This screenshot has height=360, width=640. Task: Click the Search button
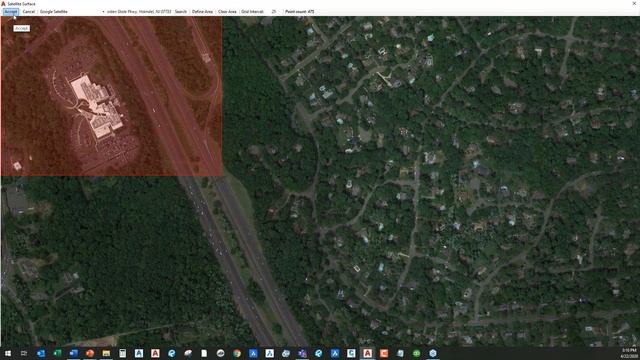coord(181,11)
